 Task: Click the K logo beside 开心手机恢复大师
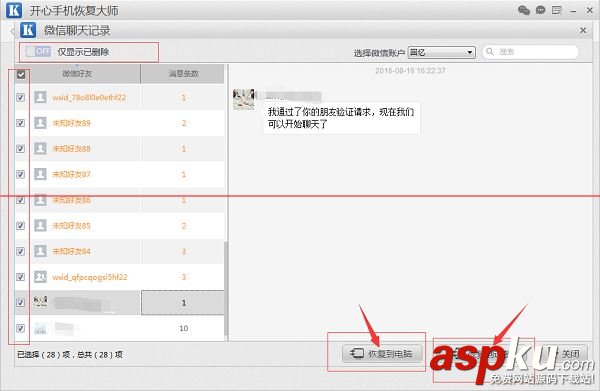click(x=14, y=10)
